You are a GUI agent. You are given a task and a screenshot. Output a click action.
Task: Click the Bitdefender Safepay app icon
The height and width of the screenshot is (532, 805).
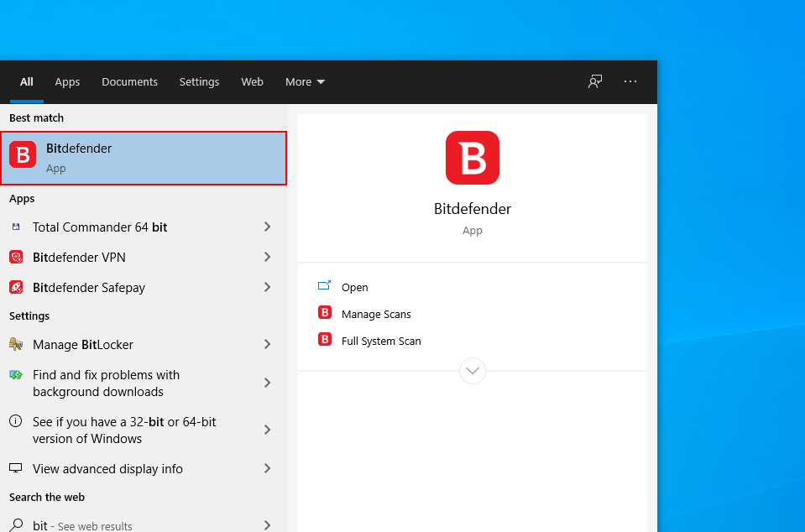point(16,287)
